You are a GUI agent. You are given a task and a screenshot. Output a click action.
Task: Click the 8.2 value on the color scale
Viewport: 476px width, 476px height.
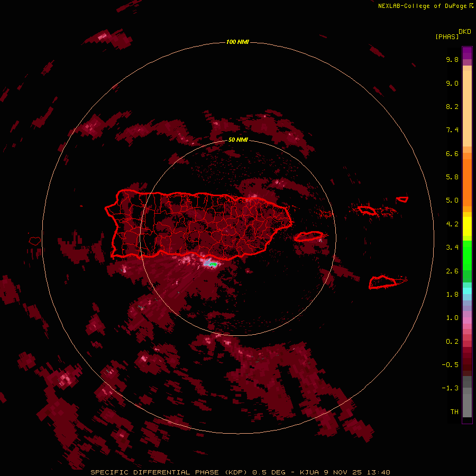(x=452, y=106)
